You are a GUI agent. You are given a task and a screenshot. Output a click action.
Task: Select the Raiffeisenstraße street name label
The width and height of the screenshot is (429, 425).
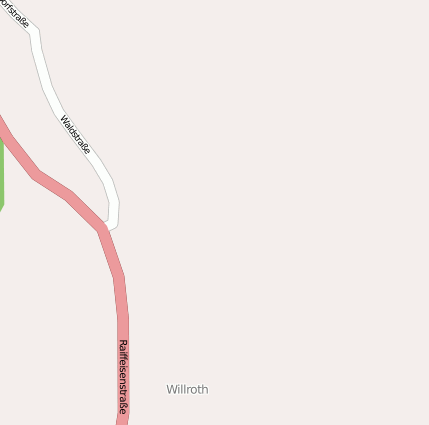[x=123, y=377]
